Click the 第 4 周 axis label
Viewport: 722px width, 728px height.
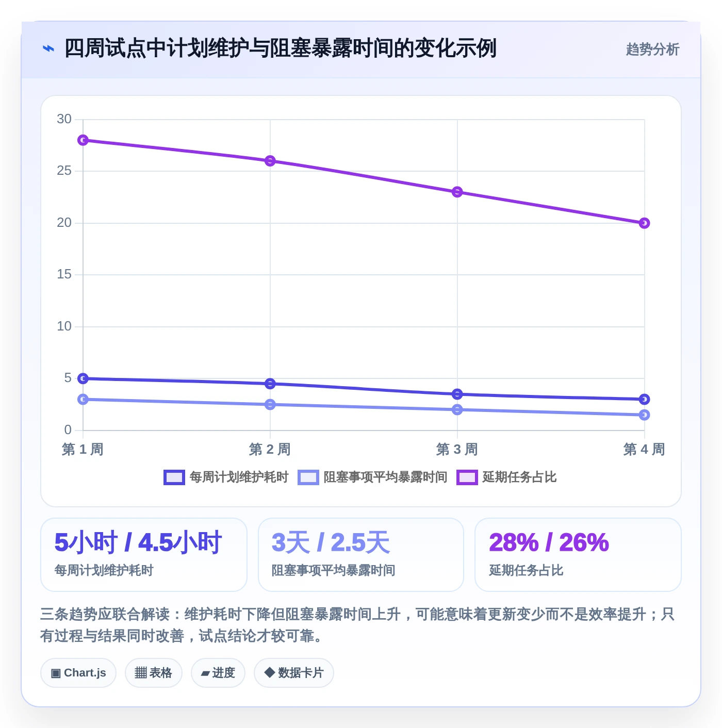644,449
